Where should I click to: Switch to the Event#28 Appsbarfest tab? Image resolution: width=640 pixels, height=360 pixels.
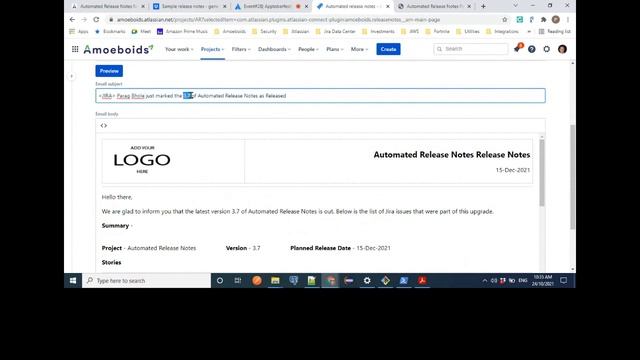268,6
